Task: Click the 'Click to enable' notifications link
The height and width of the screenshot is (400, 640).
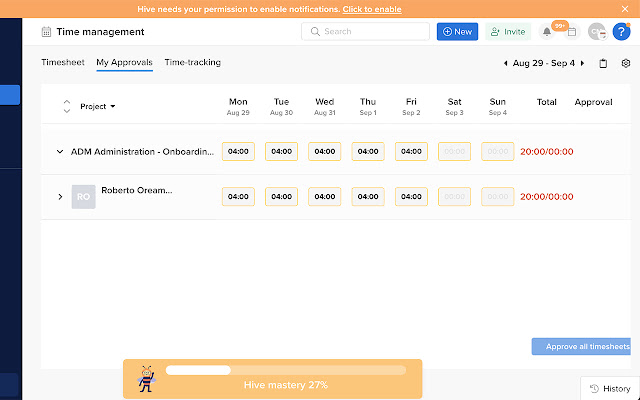Action: (372, 9)
